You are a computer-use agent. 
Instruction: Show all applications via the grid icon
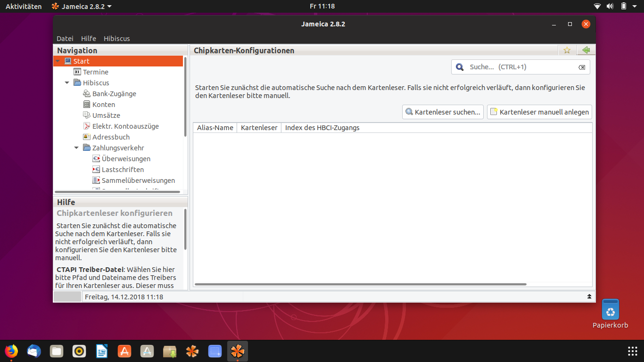pyautogui.click(x=633, y=351)
